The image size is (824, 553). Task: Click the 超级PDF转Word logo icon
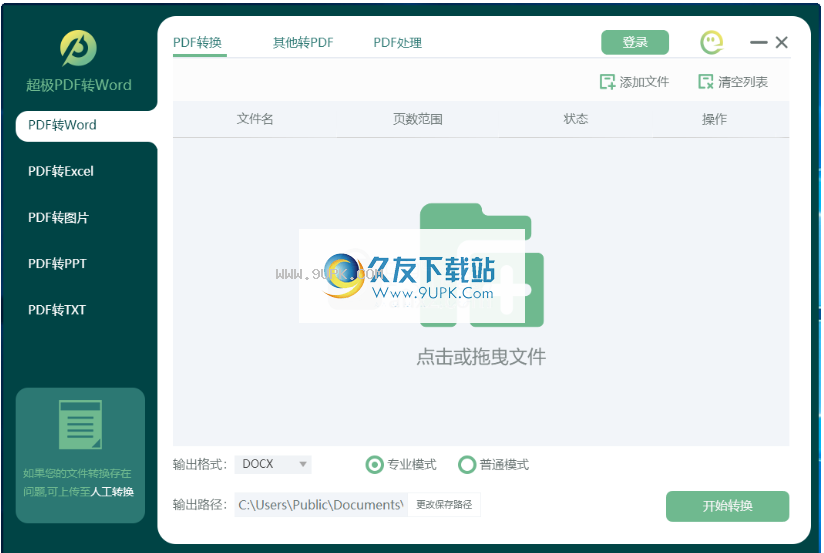click(x=78, y=48)
